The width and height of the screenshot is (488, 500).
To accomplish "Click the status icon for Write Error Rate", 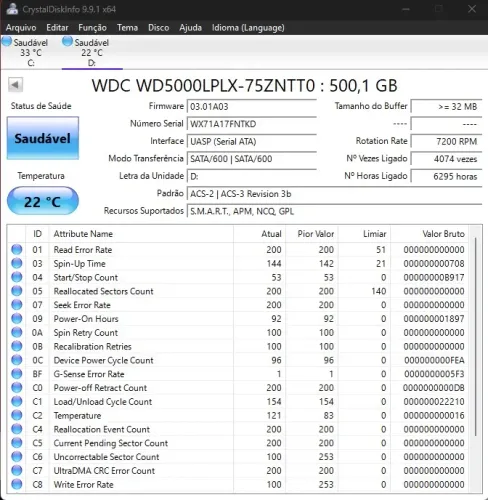I will [17, 484].
